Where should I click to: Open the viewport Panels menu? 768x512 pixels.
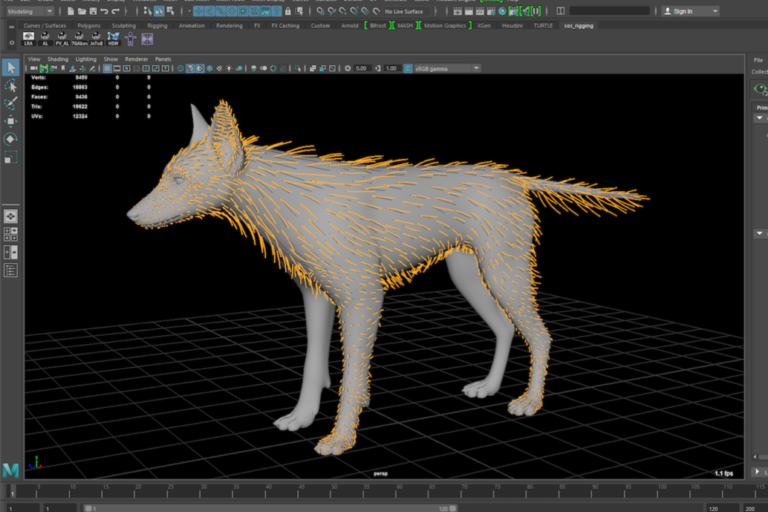tap(163, 59)
